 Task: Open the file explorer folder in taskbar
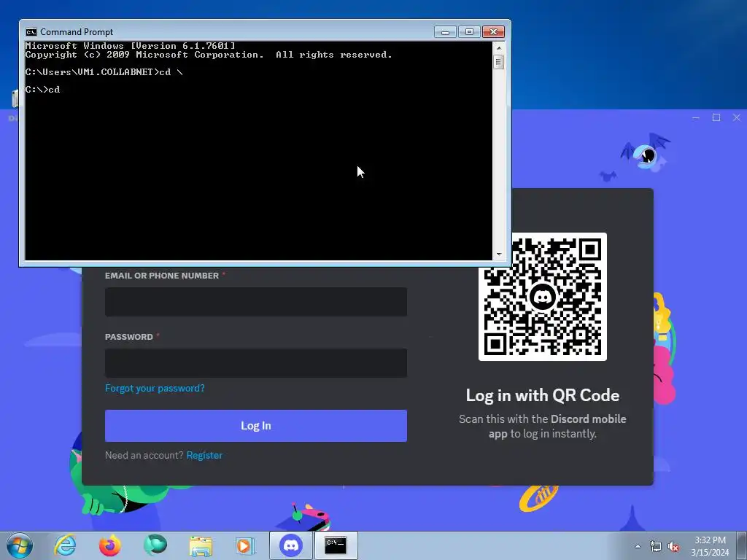point(201,545)
